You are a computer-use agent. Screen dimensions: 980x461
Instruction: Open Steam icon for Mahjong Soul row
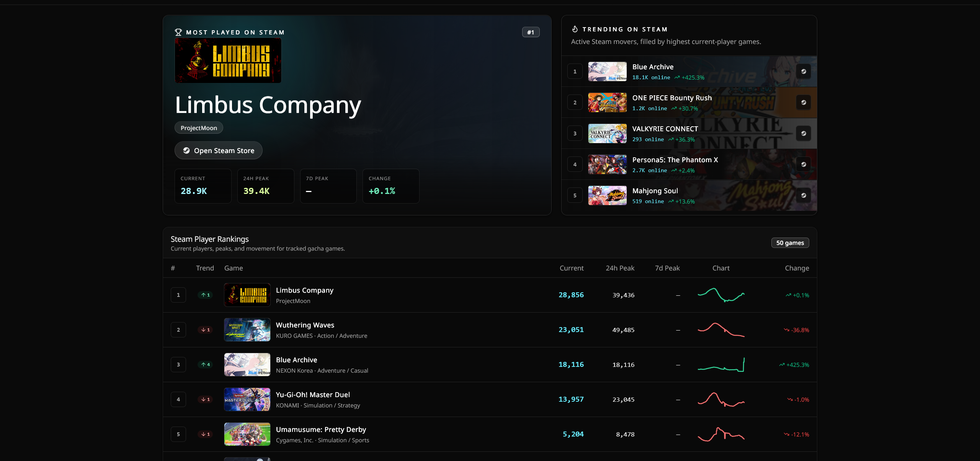pos(804,195)
